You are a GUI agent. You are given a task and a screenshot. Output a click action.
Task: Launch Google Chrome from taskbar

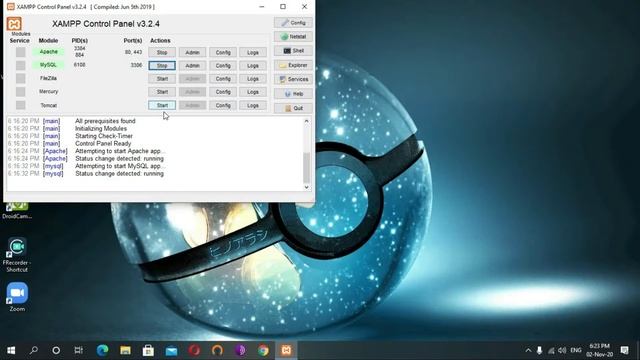point(263,350)
